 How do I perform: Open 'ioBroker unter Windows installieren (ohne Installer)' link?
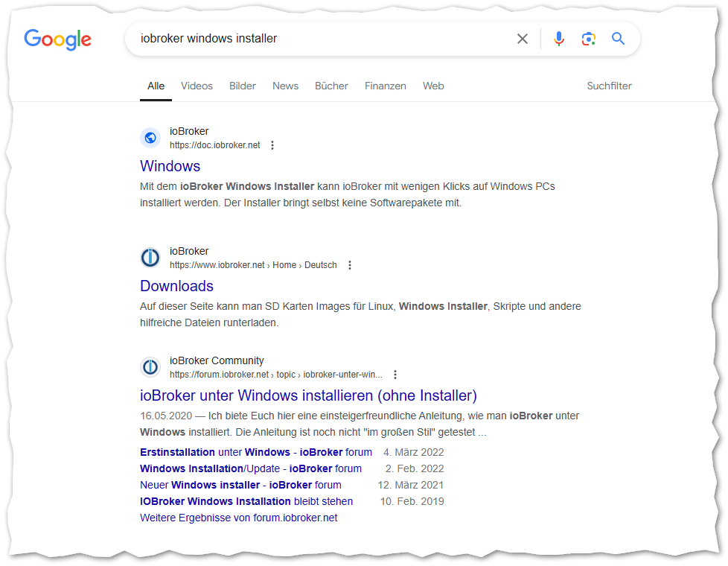[x=308, y=396]
